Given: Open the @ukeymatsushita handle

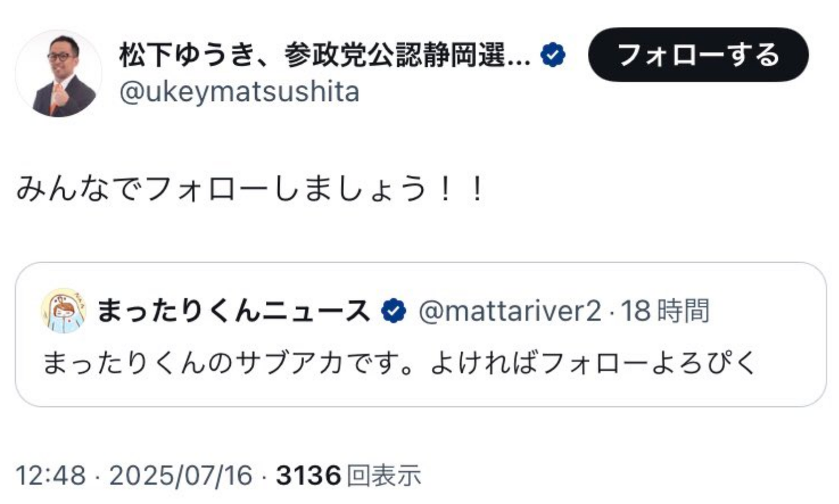Looking at the screenshot, I should tap(239, 92).
